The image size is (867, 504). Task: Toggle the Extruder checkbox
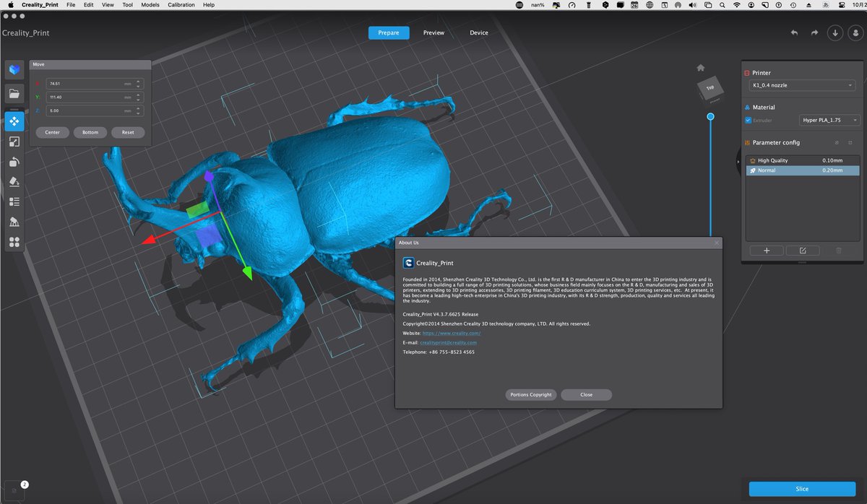click(748, 120)
